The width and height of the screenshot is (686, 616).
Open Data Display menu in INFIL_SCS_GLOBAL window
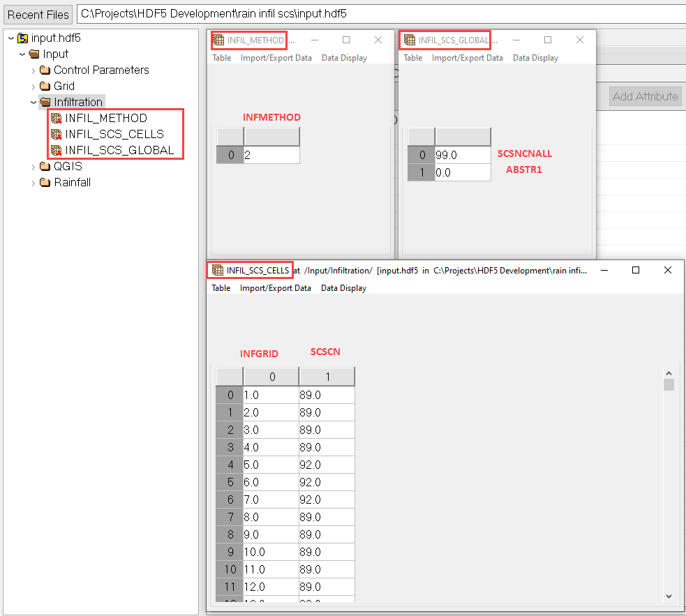pos(535,58)
